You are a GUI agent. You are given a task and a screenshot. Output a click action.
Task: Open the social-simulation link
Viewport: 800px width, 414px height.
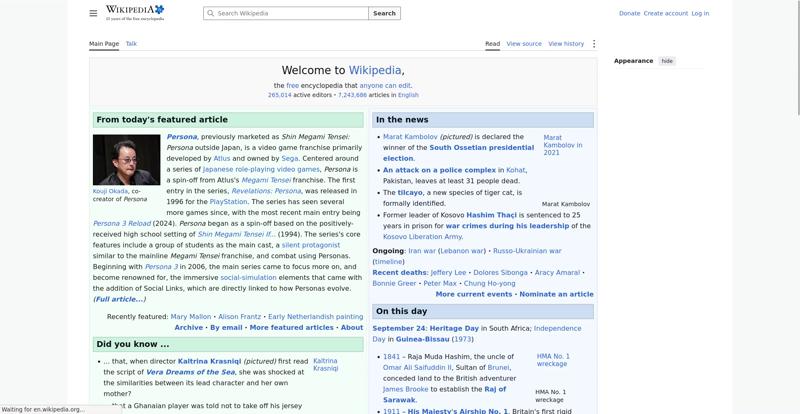pos(248,278)
